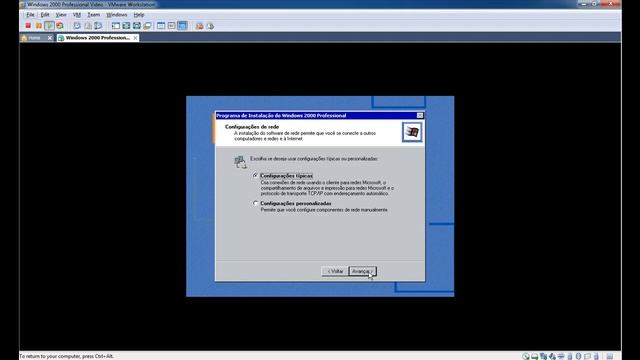Take a snapshot with the clock toolbar icon
The height and width of the screenshot is (360, 640).
[x=77, y=26]
